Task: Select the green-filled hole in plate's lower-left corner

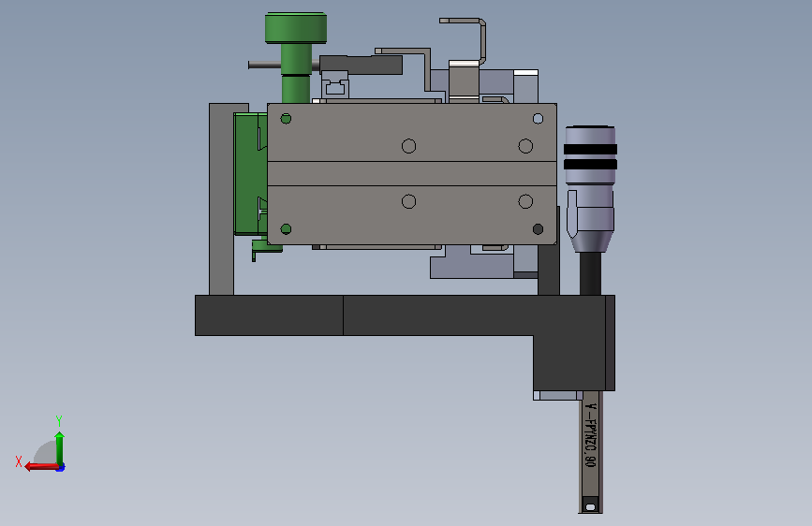Action: 286,228
